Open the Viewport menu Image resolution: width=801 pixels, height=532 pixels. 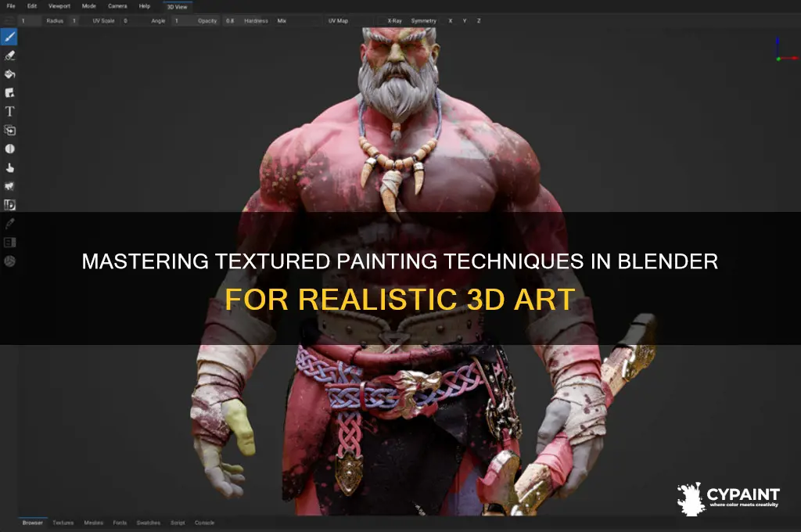pos(59,6)
